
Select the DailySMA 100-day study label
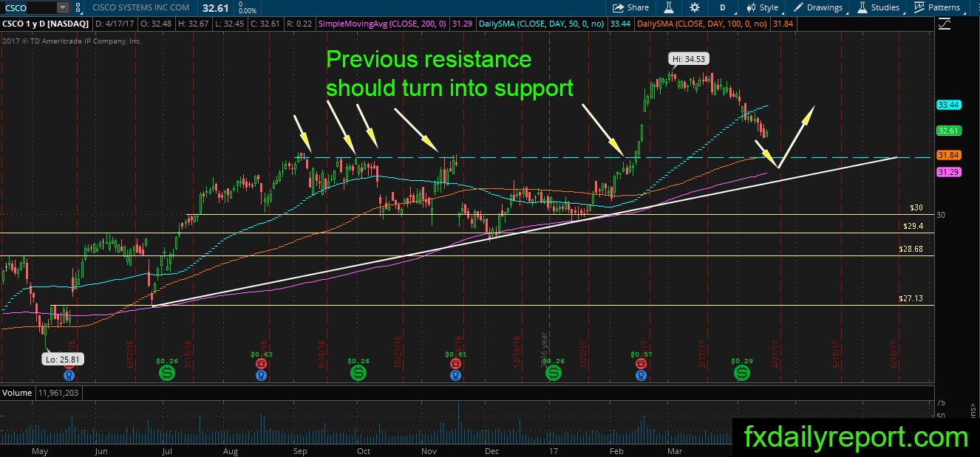[702, 24]
